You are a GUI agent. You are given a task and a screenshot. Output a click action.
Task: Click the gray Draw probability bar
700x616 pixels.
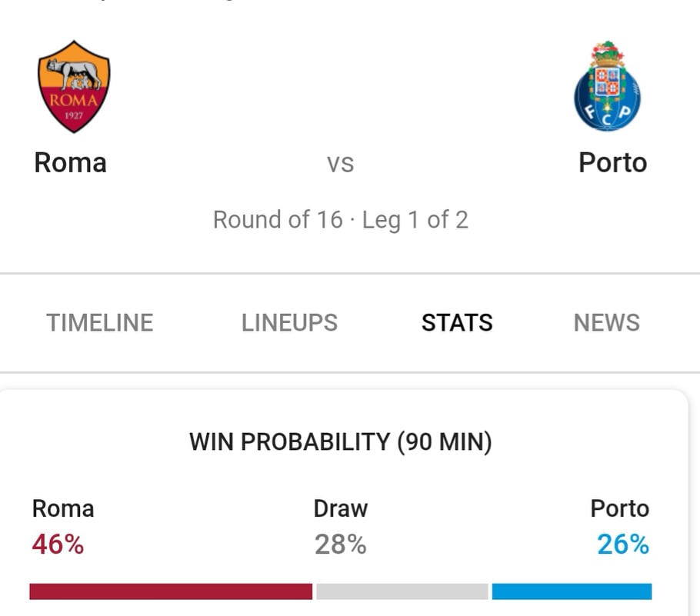pyautogui.click(x=402, y=591)
